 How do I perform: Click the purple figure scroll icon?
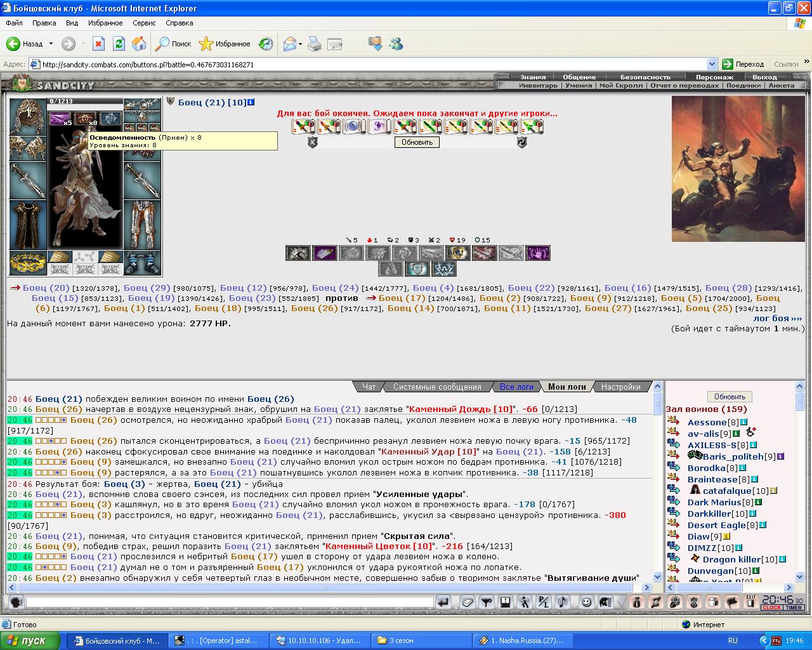[x=379, y=126]
